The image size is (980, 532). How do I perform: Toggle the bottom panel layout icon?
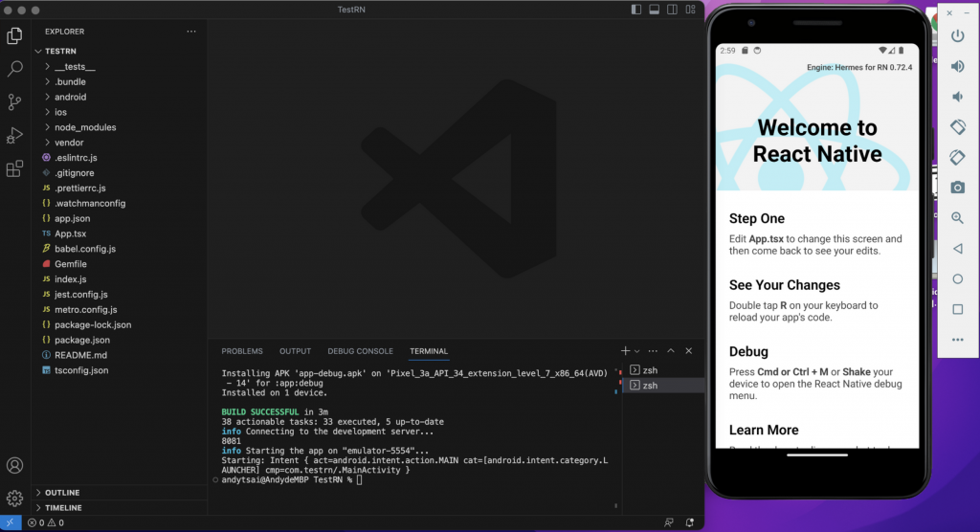tap(655, 10)
